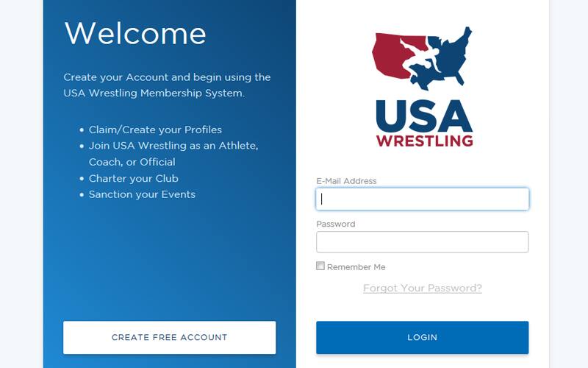
Task: Click the "Sanction your Events" bullet
Action: tap(142, 194)
